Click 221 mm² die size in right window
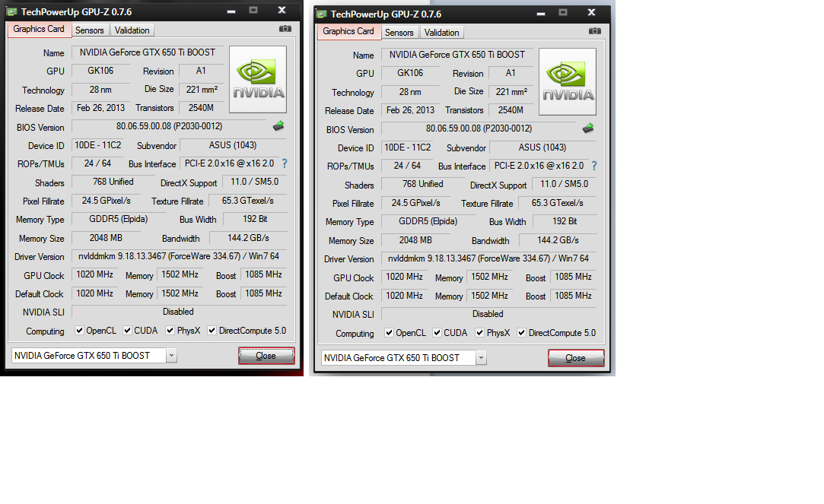The width and height of the screenshot is (824, 504). tap(511, 92)
